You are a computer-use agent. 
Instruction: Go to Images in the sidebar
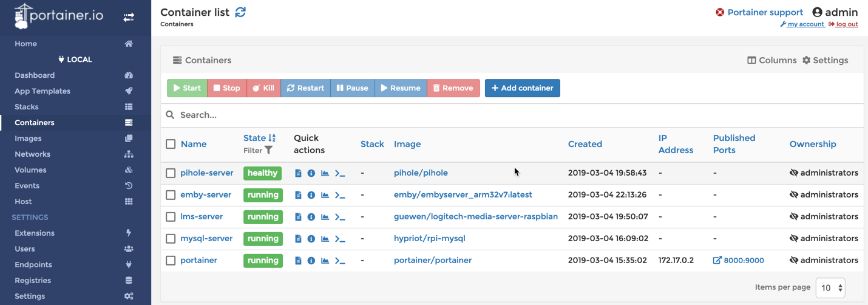tap(28, 139)
